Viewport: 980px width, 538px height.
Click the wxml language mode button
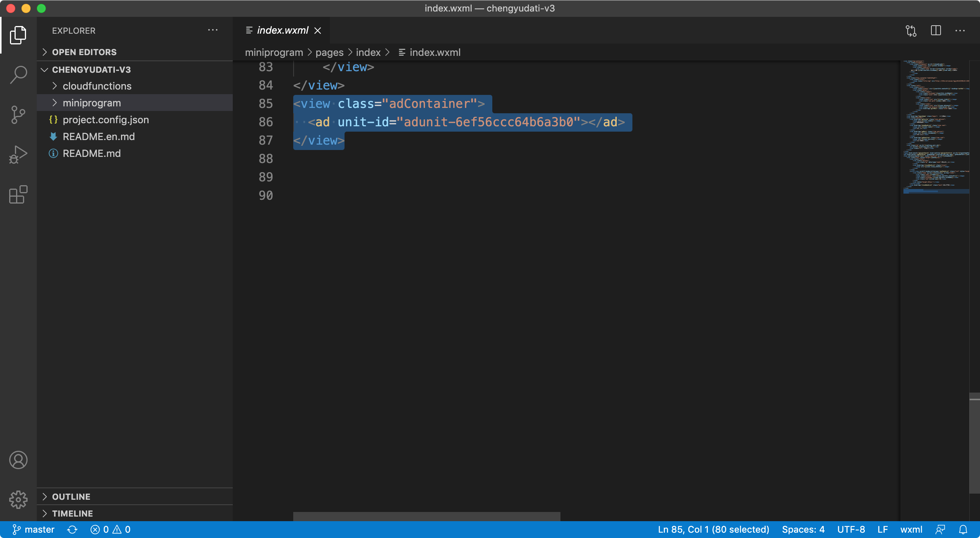pos(911,530)
